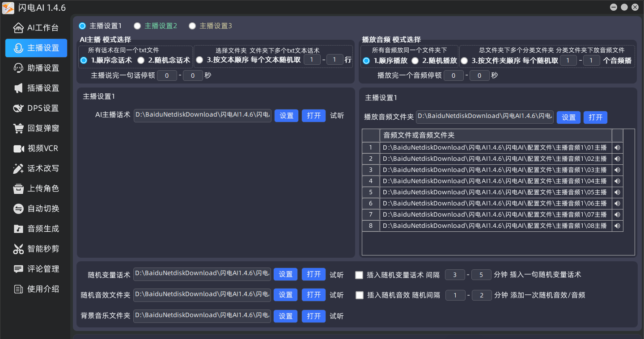Click 打开 button for 随机变量话术

tap(314, 274)
